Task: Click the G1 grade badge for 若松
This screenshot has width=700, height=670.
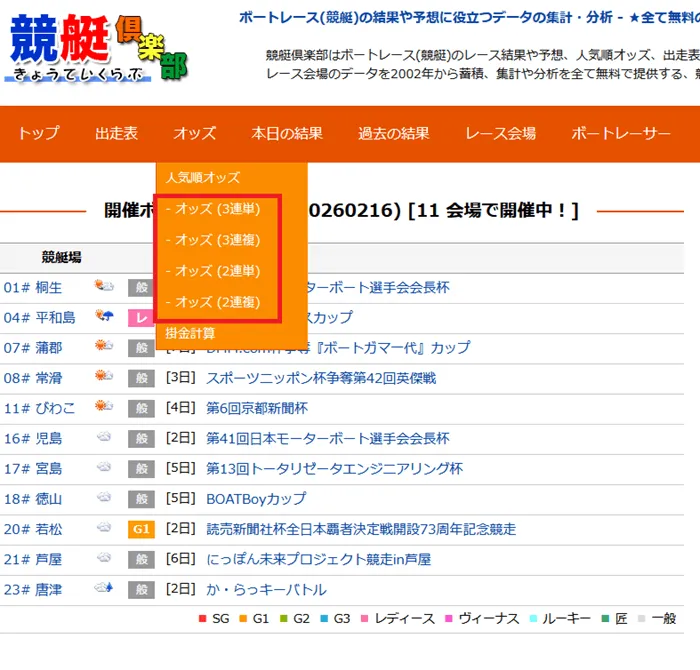Action: point(141,529)
